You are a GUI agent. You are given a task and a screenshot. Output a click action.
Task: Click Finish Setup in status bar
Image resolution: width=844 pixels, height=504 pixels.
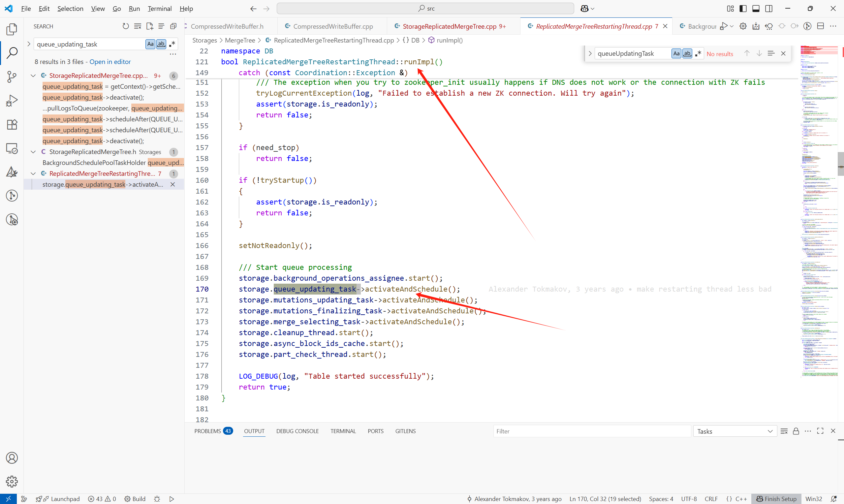click(776, 499)
